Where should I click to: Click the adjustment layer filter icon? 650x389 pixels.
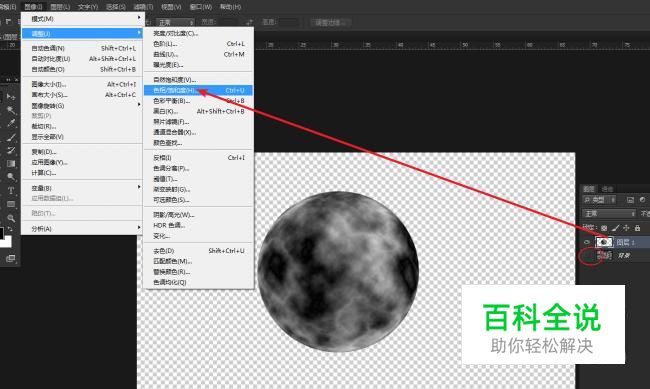(x=643, y=199)
